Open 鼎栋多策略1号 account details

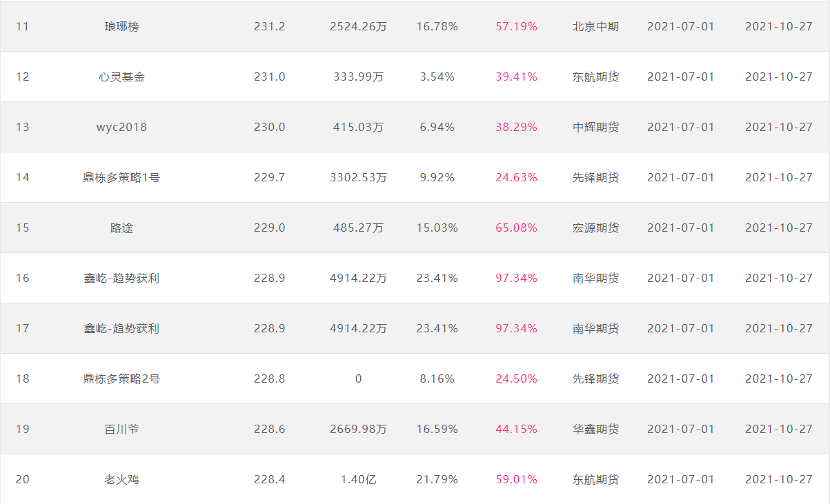click(121, 177)
